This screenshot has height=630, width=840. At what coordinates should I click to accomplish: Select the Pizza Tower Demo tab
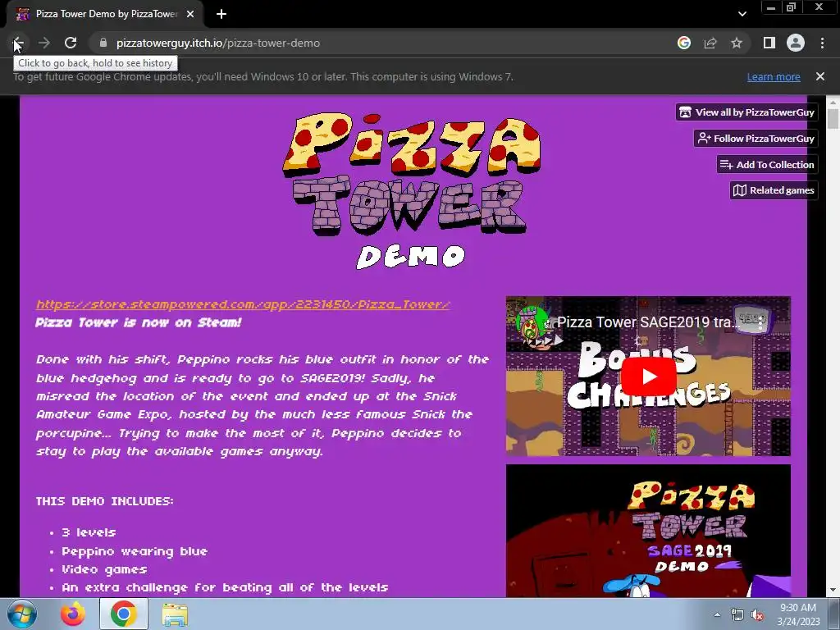pyautogui.click(x=105, y=14)
